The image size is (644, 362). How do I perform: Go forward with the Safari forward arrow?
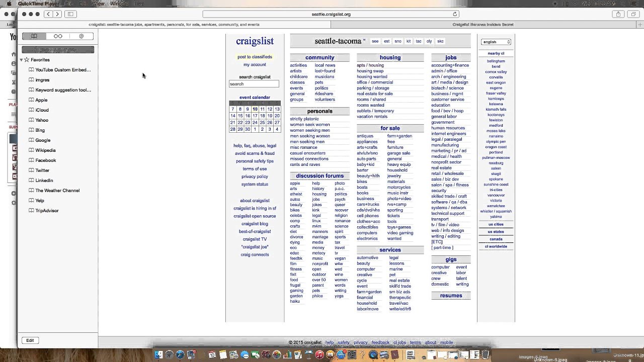point(57,14)
